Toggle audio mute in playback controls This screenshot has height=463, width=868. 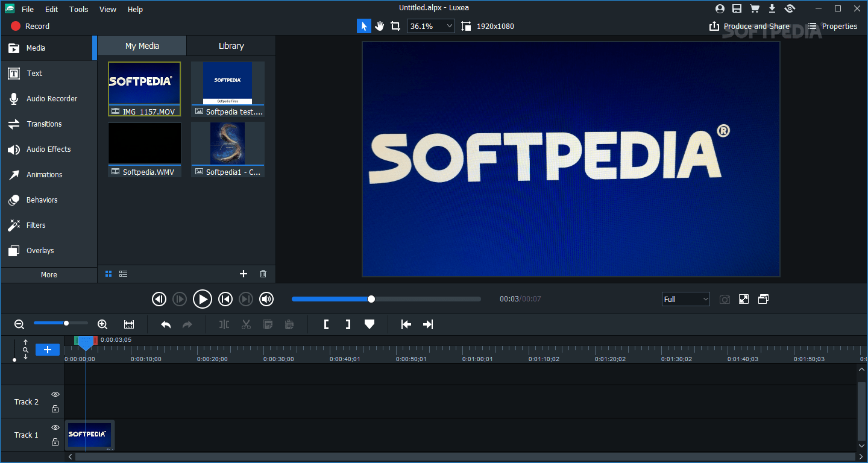click(266, 298)
